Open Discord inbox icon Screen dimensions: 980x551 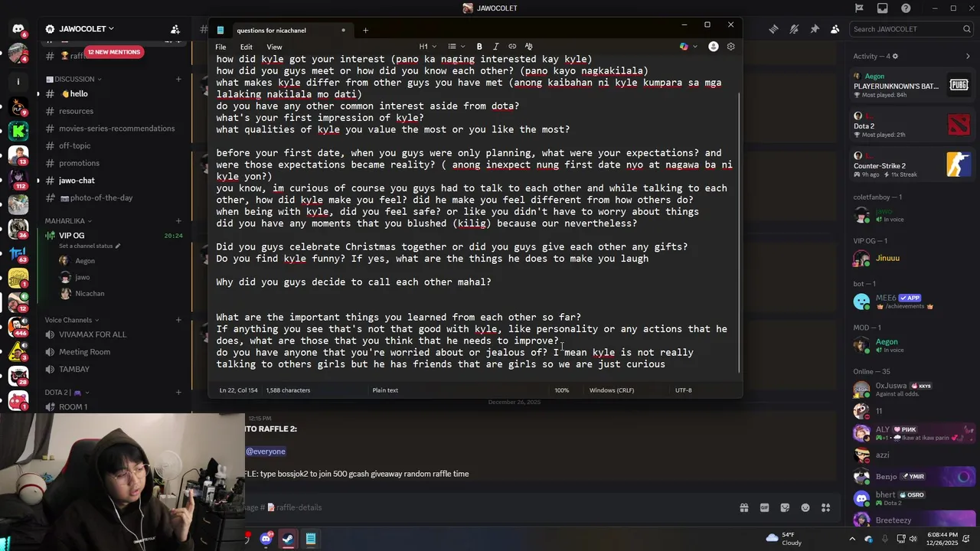[x=882, y=8]
